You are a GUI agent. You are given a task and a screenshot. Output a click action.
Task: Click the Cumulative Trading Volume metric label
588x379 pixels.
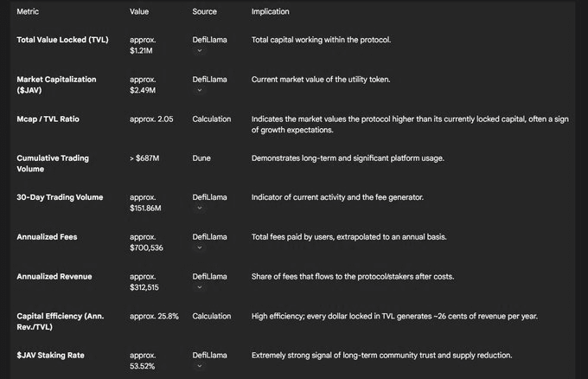(53, 164)
